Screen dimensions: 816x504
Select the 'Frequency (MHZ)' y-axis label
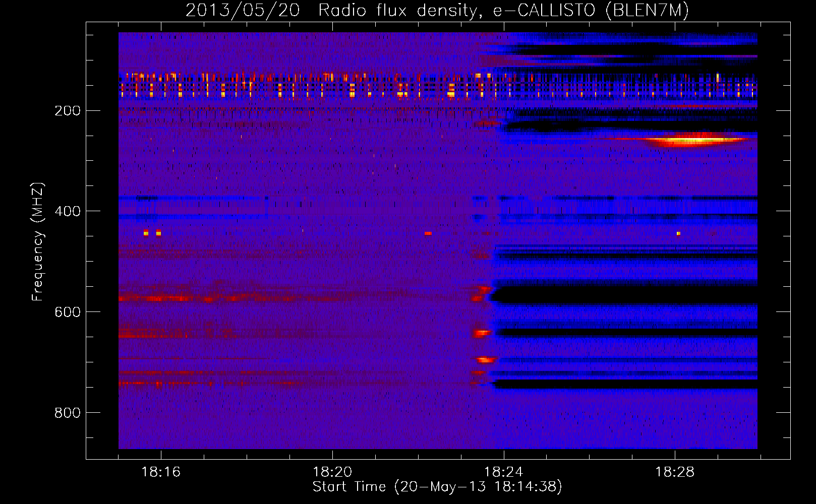pyautogui.click(x=38, y=241)
